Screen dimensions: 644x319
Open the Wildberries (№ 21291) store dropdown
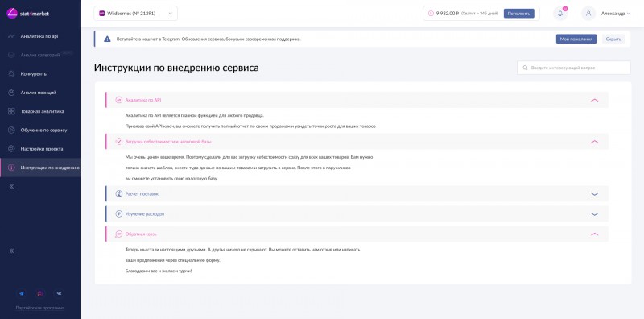click(x=135, y=14)
